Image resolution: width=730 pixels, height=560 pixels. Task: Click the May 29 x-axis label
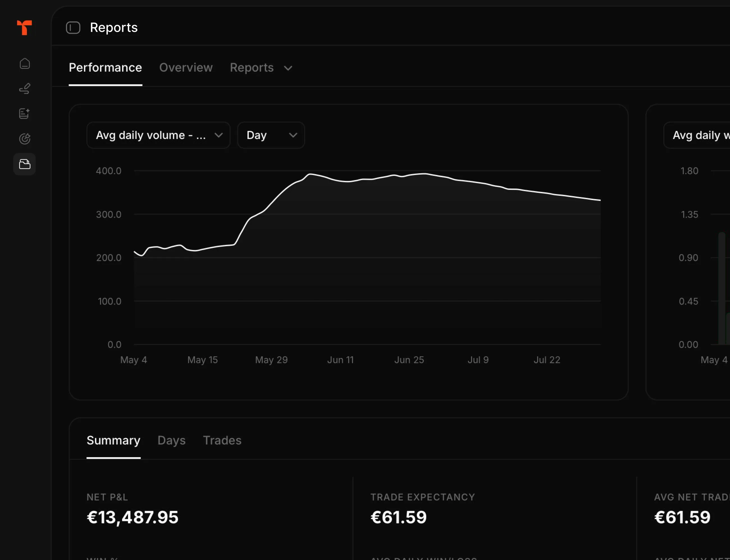[271, 360]
